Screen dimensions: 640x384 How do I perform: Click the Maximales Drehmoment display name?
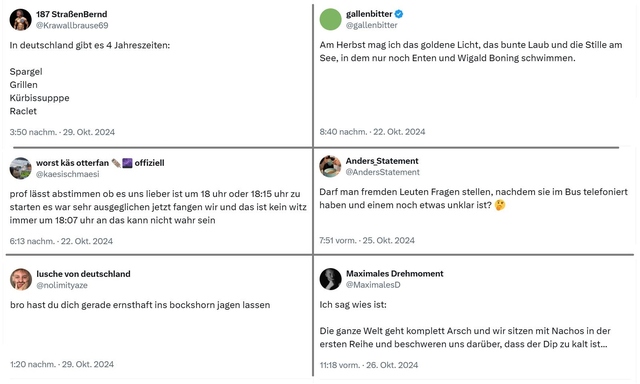pyautogui.click(x=395, y=273)
